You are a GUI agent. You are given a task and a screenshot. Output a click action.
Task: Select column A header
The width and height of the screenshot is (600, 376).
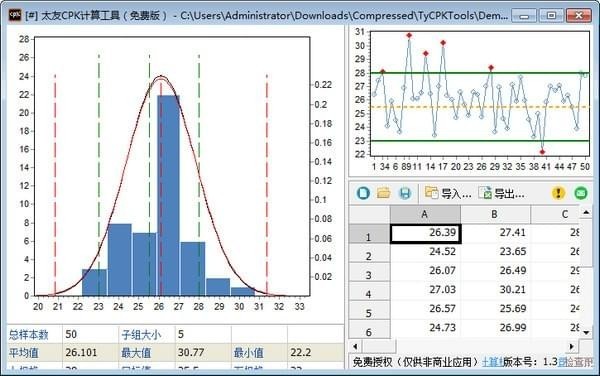425,214
